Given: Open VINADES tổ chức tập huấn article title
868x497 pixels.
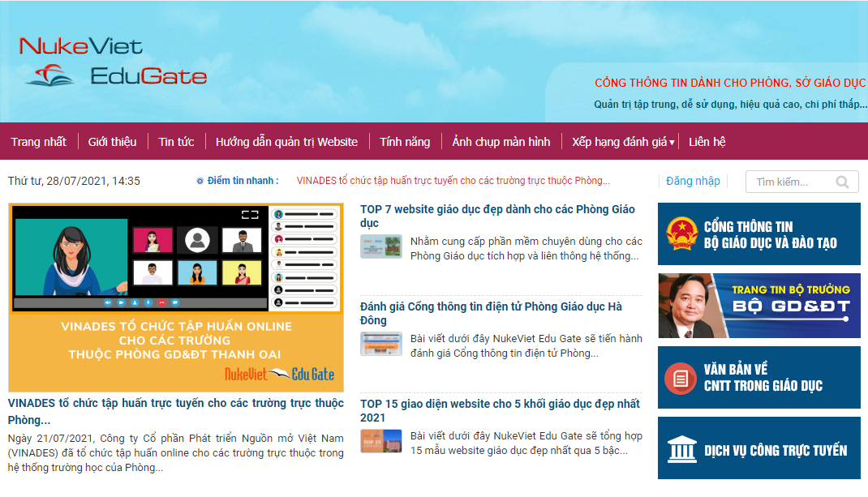Looking at the screenshot, I should click(x=175, y=411).
